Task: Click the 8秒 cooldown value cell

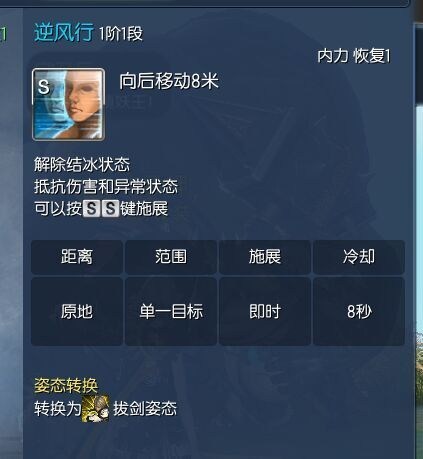Action: click(359, 311)
